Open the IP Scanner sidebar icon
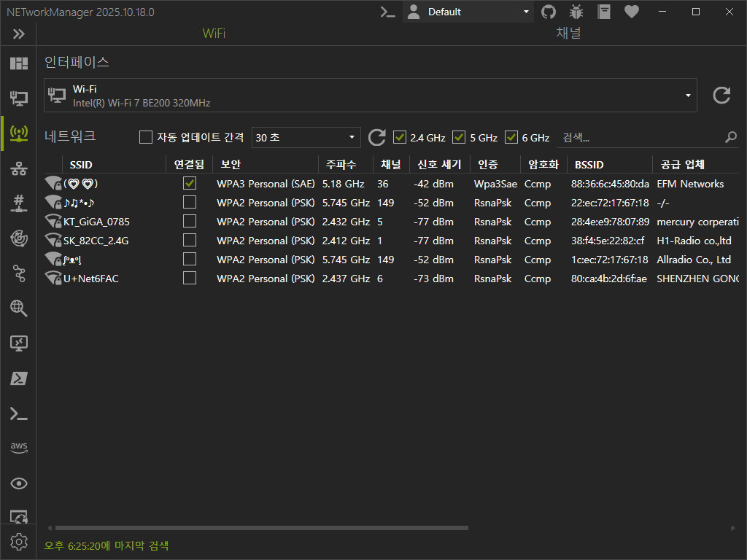This screenshot has height=560, width=747. 18,168
